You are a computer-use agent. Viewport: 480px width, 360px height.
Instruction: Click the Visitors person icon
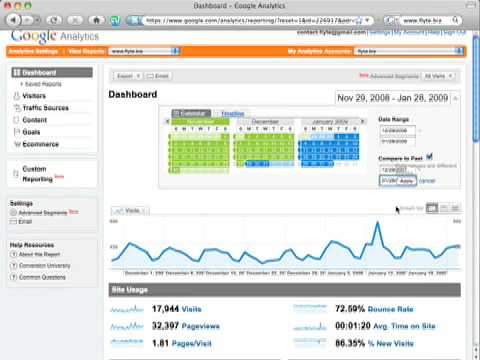point(16,96)
